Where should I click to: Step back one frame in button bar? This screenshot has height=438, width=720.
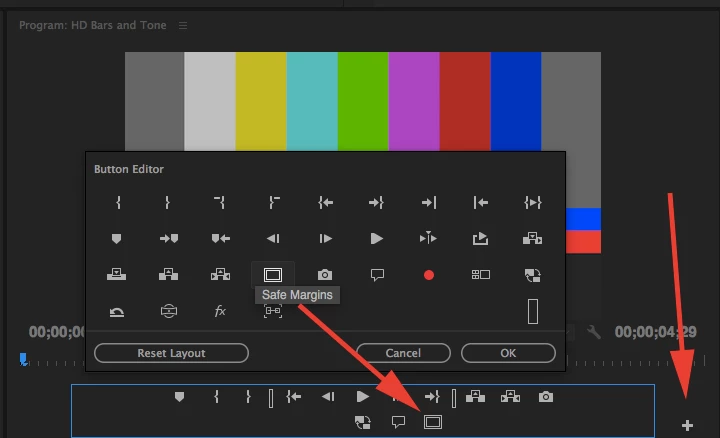click(328, 397)
